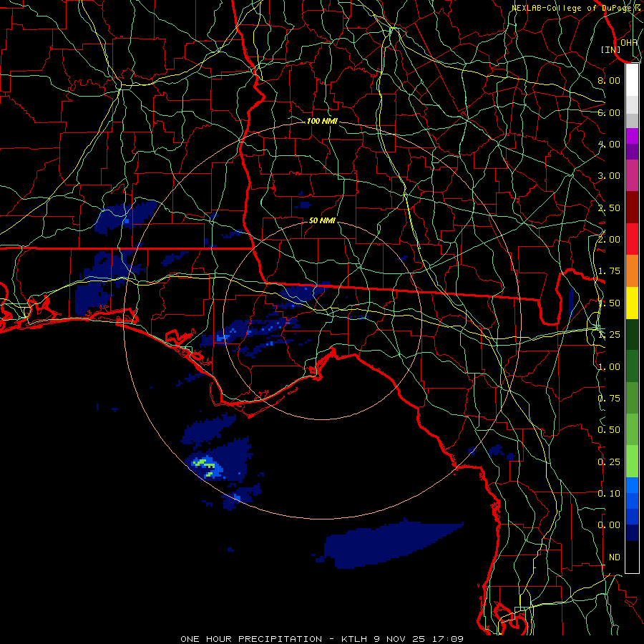Pick the bright red legend swatch
This screenshot has width=644, height=644.
(632, 239)
